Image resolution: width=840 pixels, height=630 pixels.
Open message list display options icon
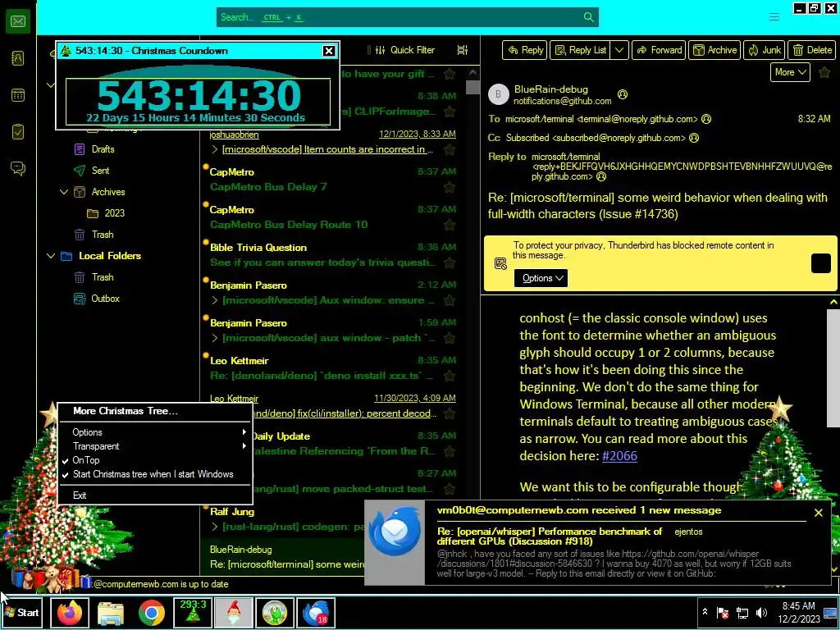click(463, 50)
